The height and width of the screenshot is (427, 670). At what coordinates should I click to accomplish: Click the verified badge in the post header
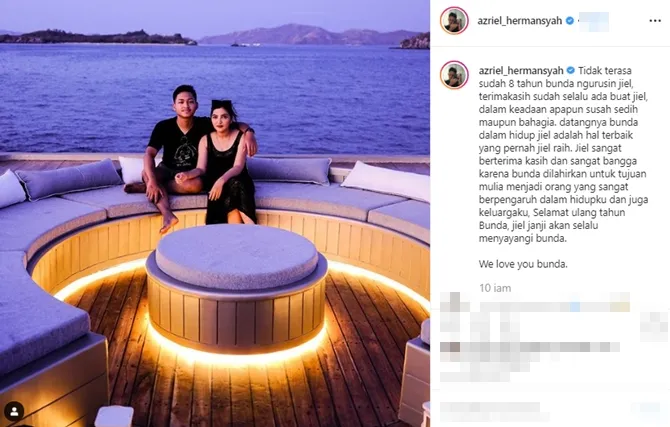(x=570, y=21)
